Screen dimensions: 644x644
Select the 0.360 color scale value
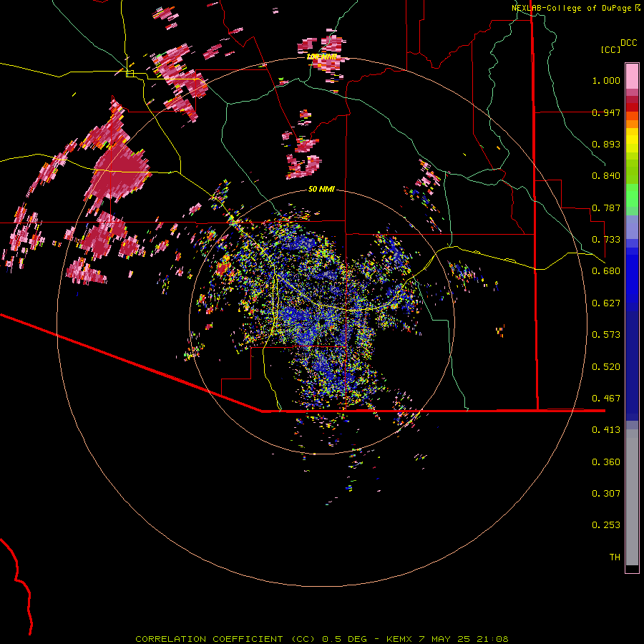[x=606, y=462]
